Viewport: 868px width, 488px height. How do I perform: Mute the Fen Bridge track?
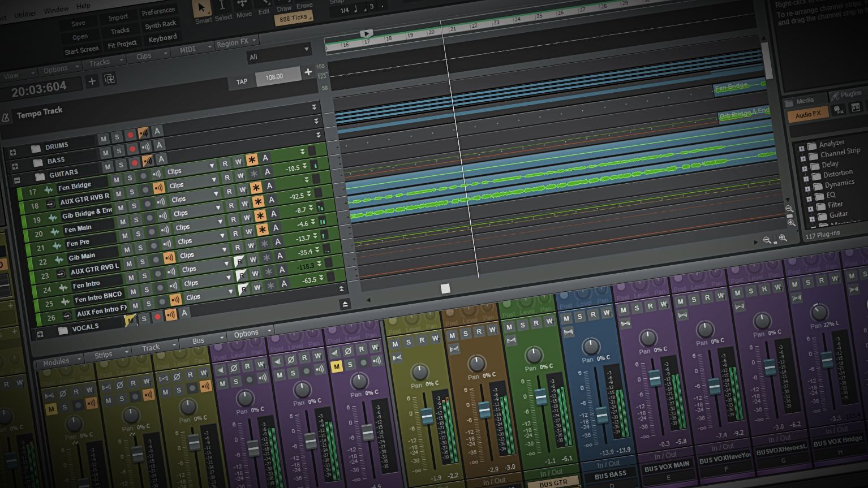click(117, 180)
